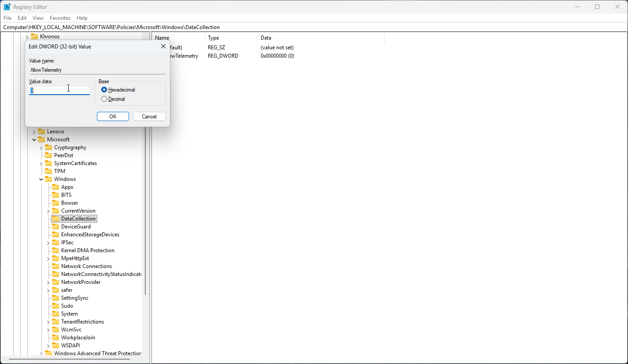Close the Edit DWORD dialog with X

point(163,46)
